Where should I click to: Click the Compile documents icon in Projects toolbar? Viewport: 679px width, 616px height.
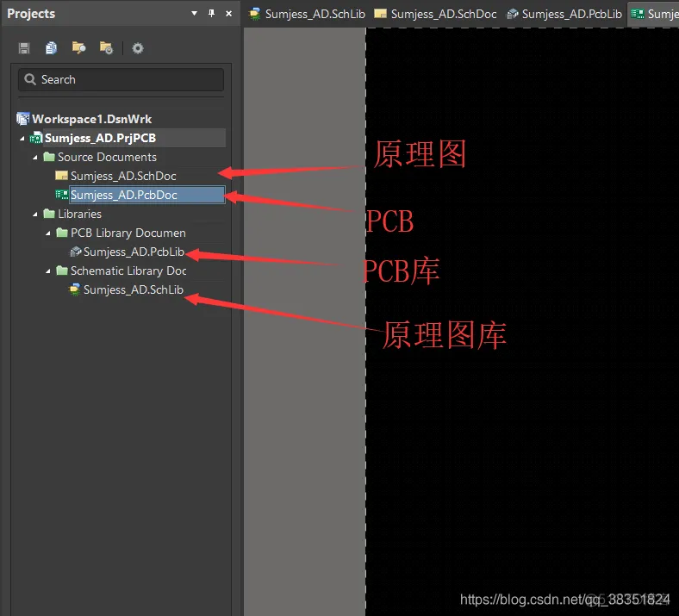point(51,48)
